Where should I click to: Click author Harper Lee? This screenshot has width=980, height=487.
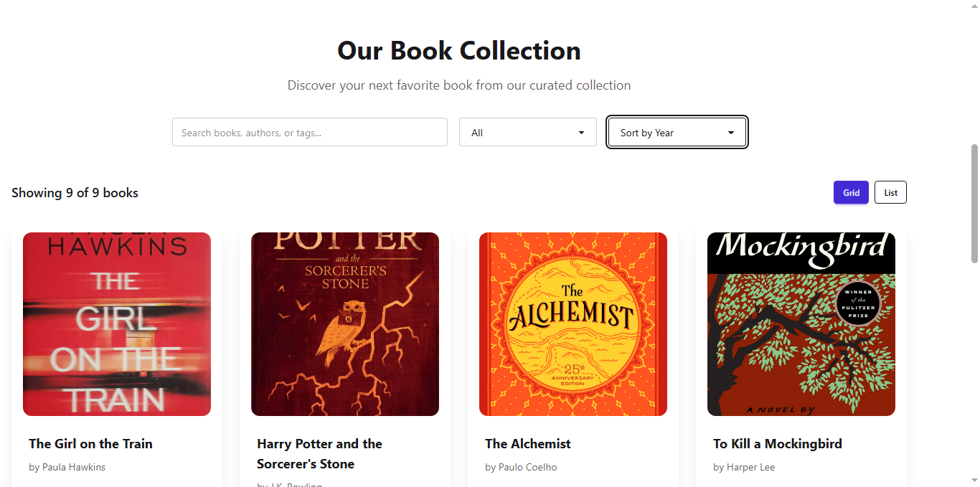pyautogui.click(x=744, y=467)
